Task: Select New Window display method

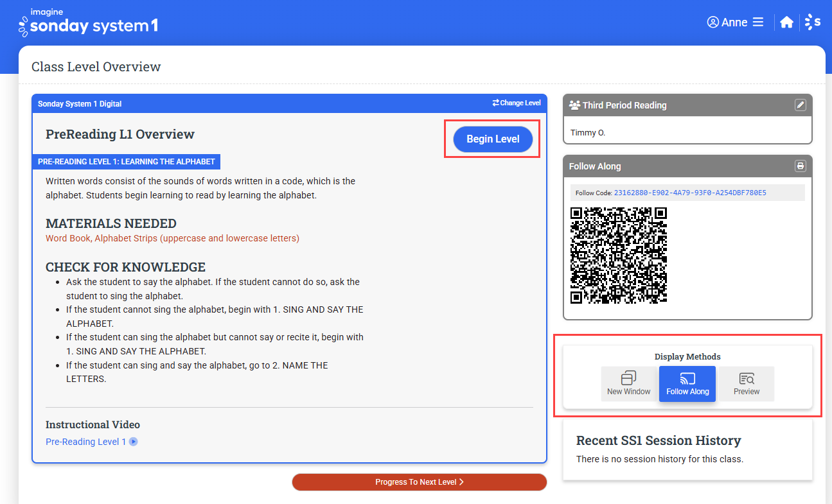Action: click(x=629, y=384)
